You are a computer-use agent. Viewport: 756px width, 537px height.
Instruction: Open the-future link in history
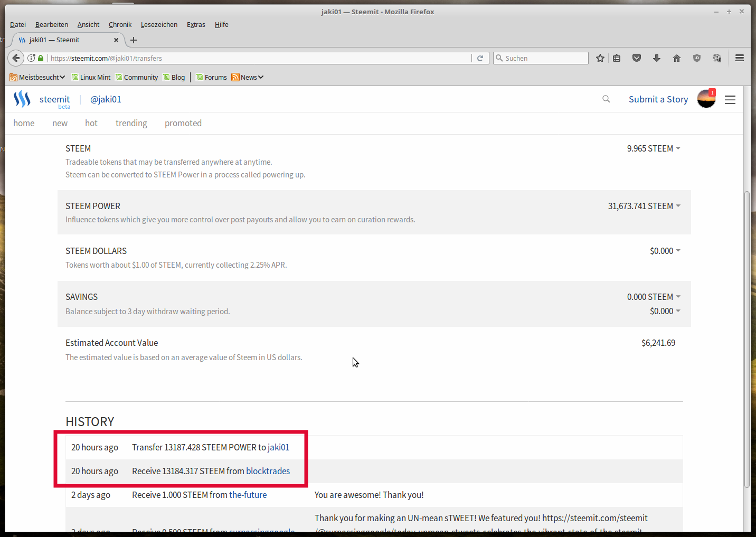(x=248, y=495)
